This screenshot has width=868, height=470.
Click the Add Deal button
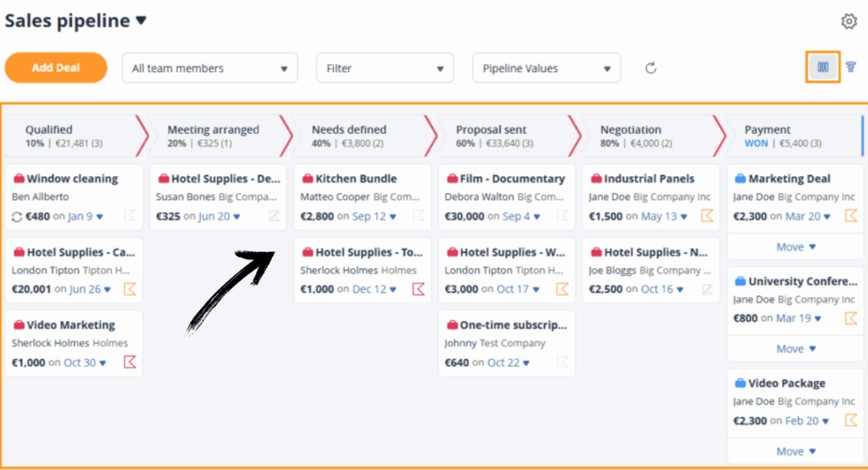(56, 68)
